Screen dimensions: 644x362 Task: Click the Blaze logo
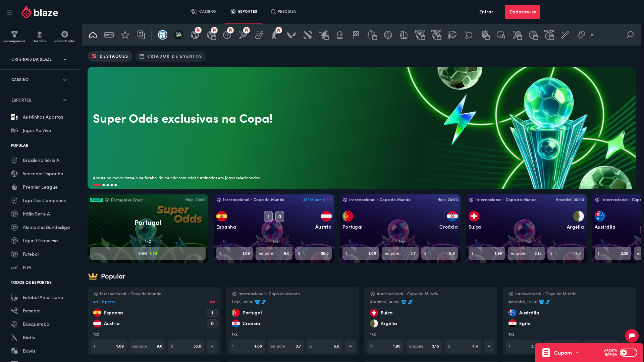pyautogui.click(x=40, y=12)
